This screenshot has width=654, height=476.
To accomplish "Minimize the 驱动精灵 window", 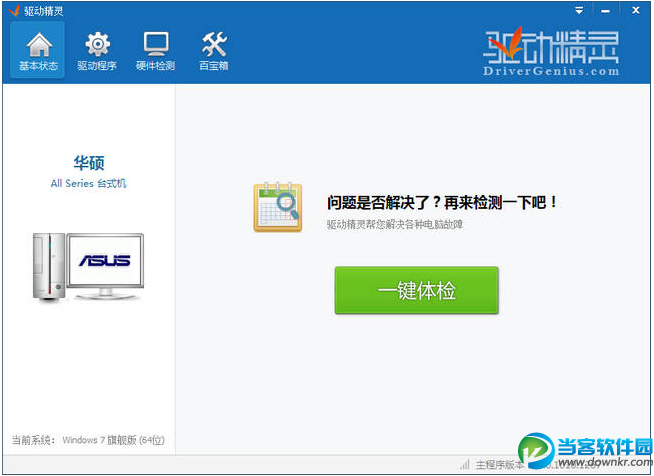I will [605, 10].
